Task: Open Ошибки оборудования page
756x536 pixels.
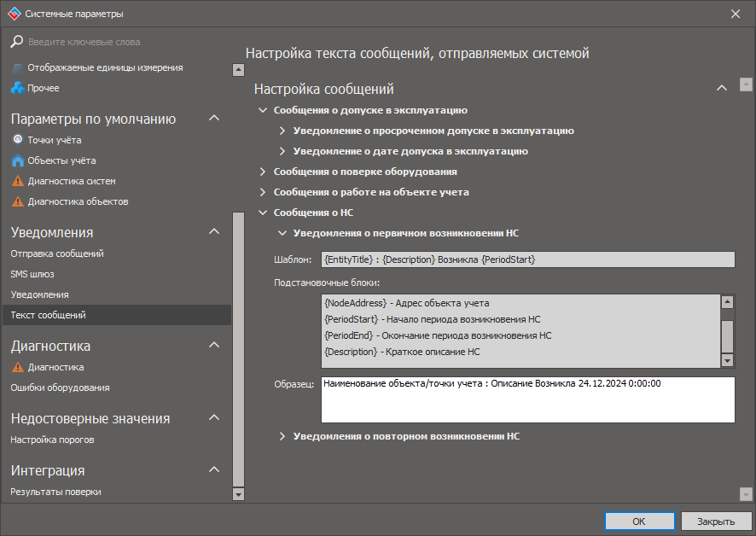Action: coord(60,387)
